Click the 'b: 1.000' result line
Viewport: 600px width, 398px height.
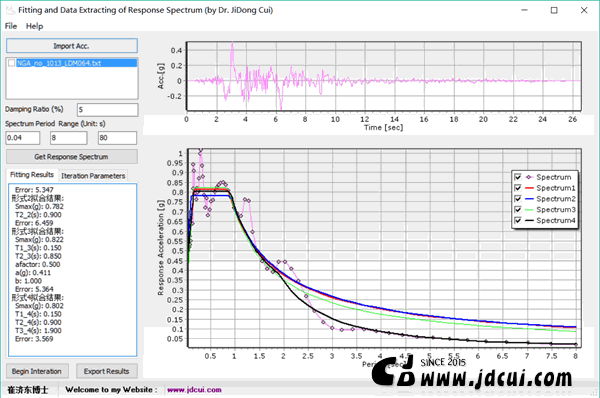pyautogui.click(x=28, y=281)
